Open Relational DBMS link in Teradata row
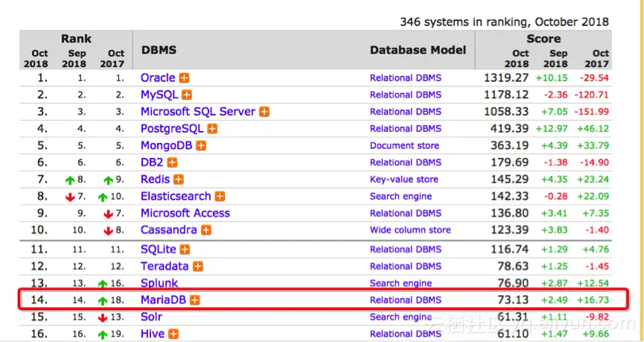This screenshot has height=342, width=644. (x=405, y=266)
